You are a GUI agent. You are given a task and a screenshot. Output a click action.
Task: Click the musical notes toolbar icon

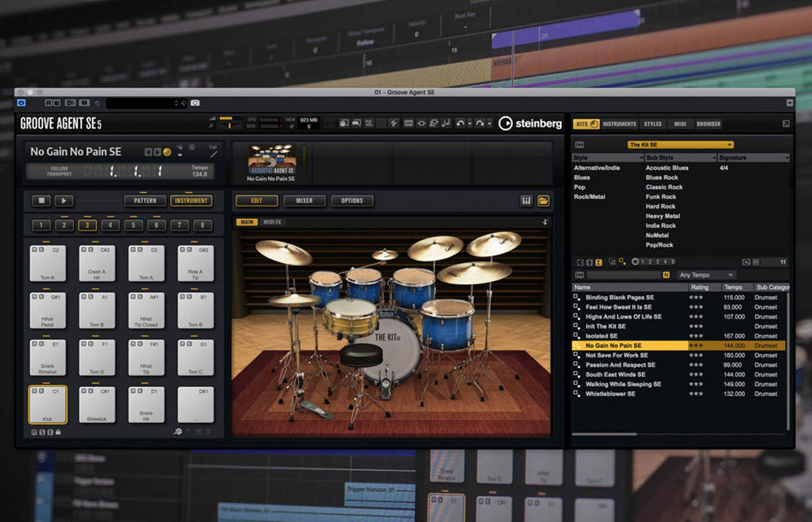pos(446,123)
